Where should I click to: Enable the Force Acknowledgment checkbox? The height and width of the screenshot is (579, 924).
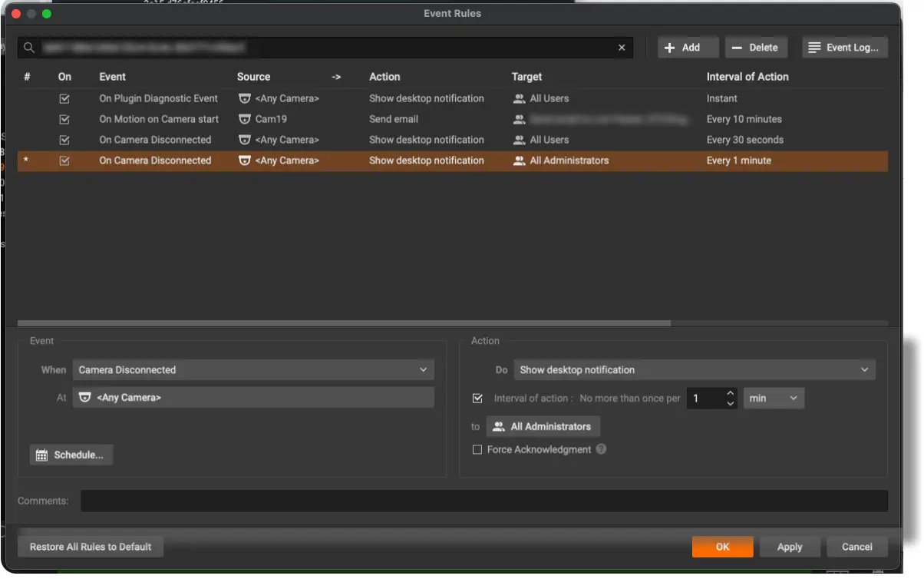477,449
